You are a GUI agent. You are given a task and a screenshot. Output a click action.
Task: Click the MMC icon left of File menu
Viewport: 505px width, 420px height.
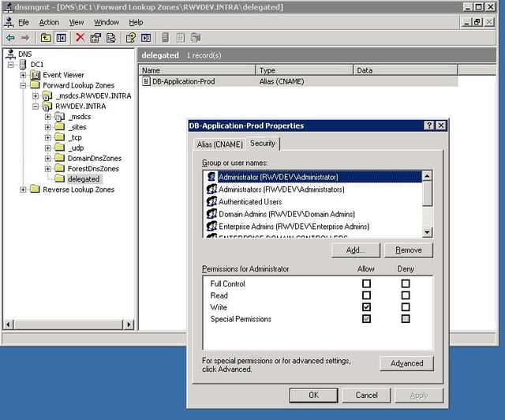(9, 22)
